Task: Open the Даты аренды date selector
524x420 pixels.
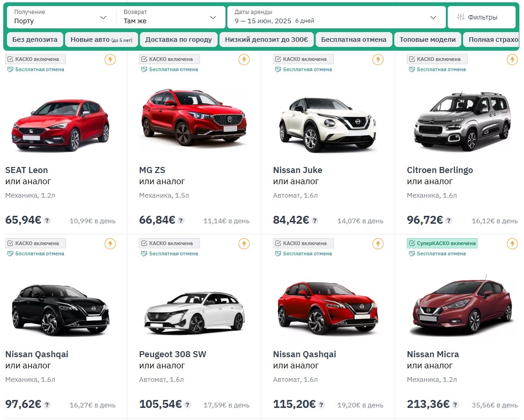Action: (x=335, y=17)
